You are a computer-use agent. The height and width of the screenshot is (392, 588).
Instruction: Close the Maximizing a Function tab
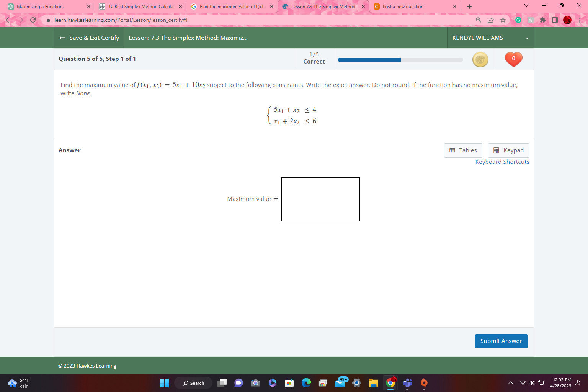(89, 7)
